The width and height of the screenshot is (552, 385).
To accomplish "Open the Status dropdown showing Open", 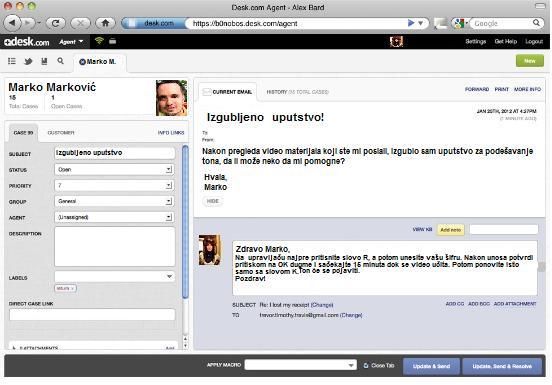I will point(114,170).
